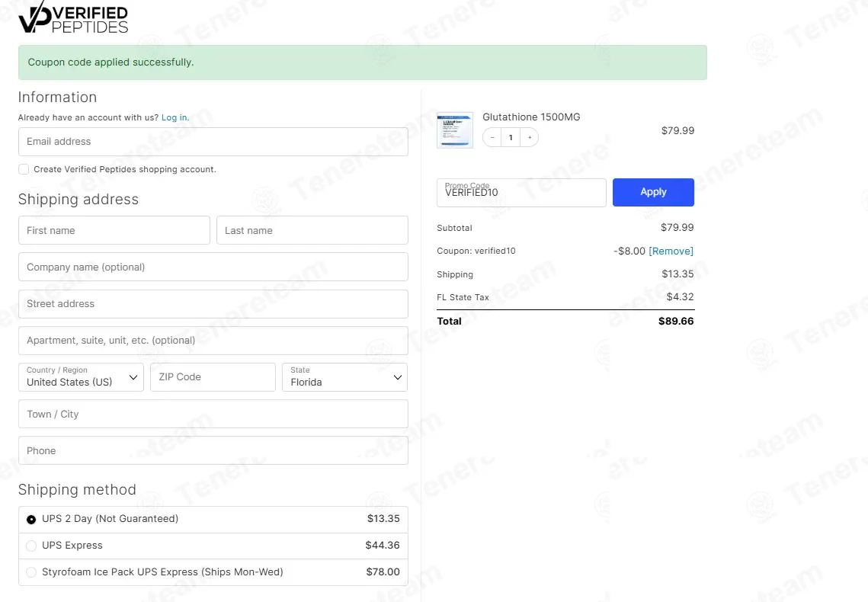Click the FL State Tax value $4.32
Screen dimensions: 868x602
[680, 296]
